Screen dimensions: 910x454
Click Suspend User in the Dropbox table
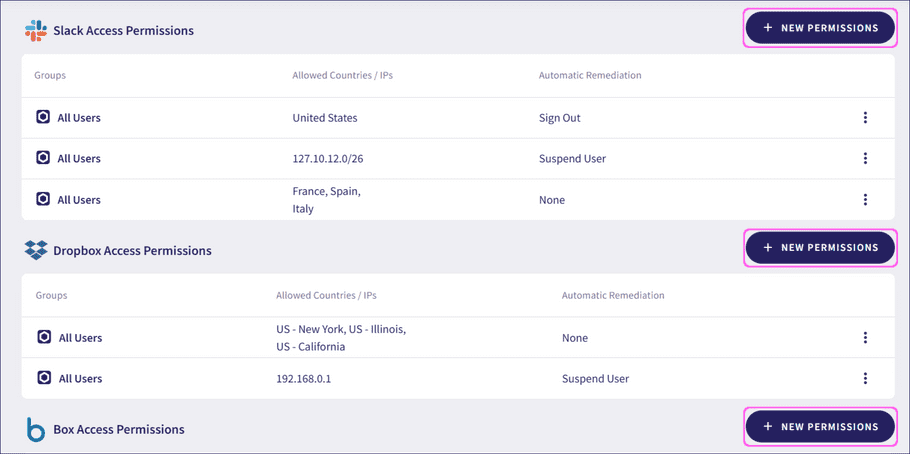coord(595,379)
